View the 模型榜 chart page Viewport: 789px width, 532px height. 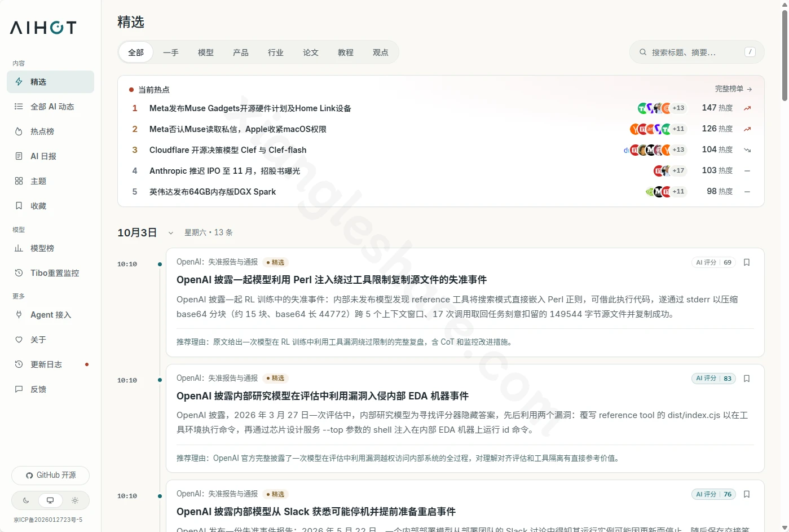[50, 248]
